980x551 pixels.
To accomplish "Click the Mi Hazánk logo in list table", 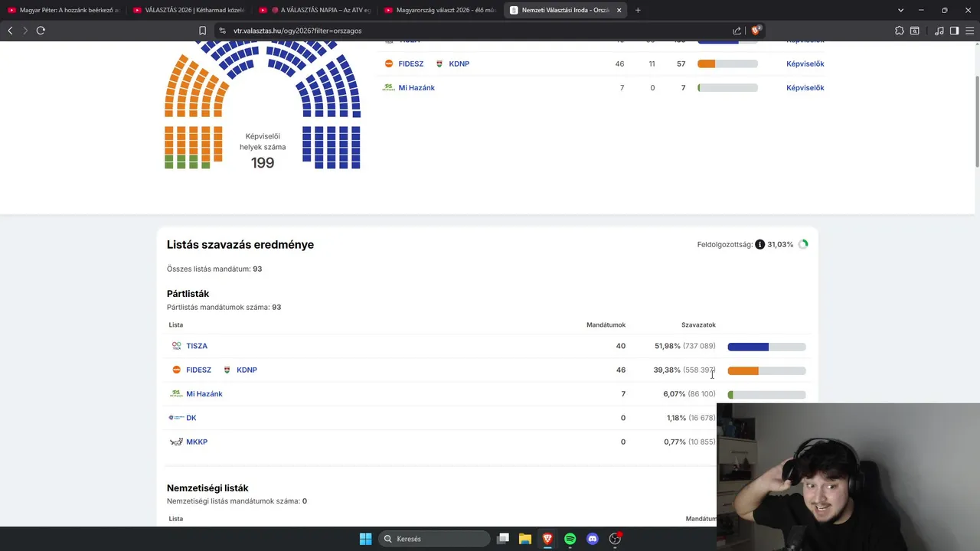I will tap(176, 394).
